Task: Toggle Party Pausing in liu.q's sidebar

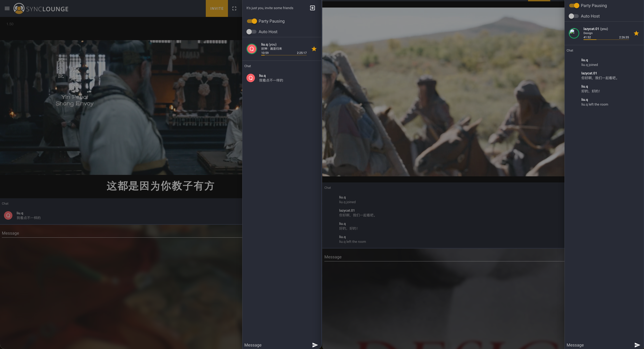Action: coord(252,21)
